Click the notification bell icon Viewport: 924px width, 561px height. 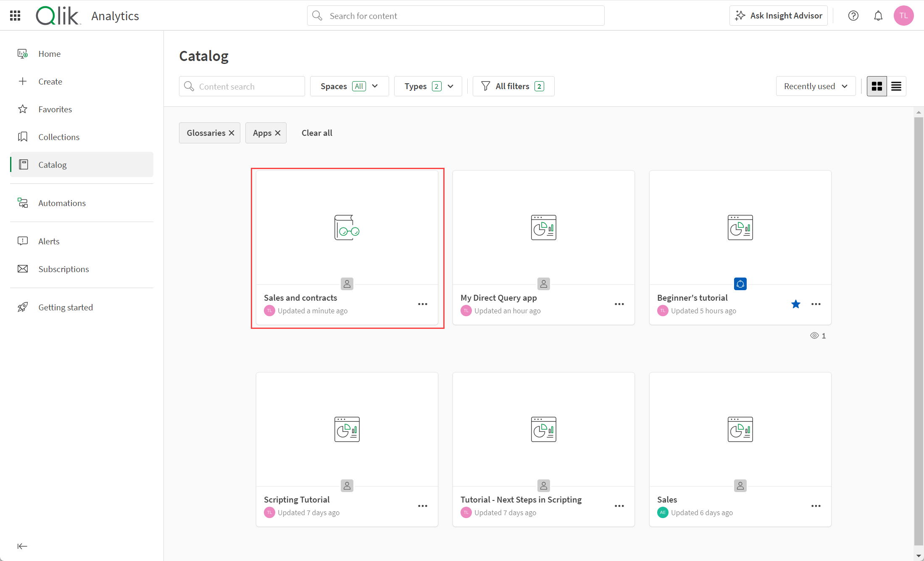click(x=879, y=16)
